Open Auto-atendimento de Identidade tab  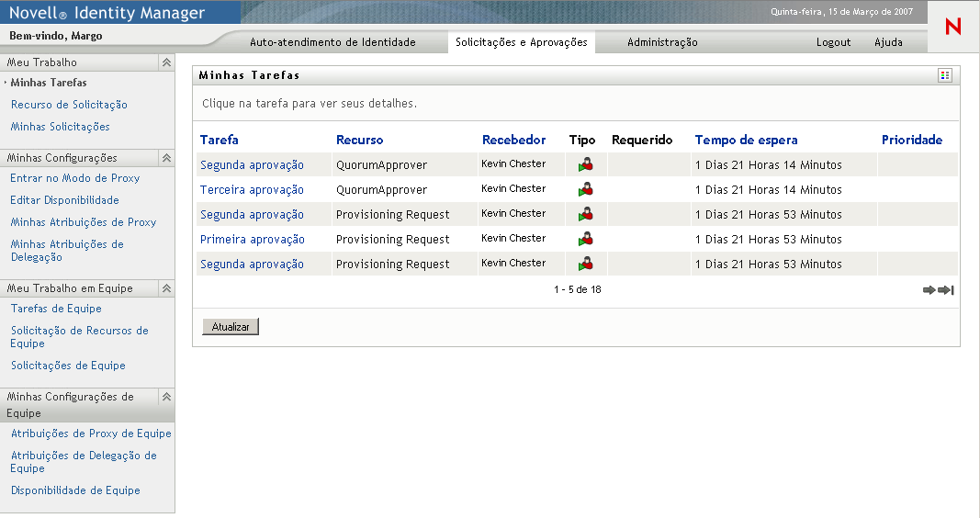[332, 42]
